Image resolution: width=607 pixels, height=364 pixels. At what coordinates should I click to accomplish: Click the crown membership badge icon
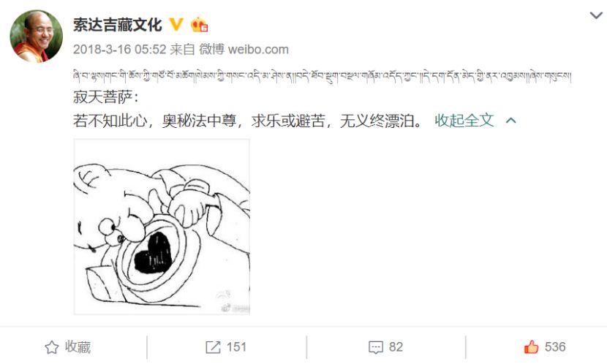point(200,25)
